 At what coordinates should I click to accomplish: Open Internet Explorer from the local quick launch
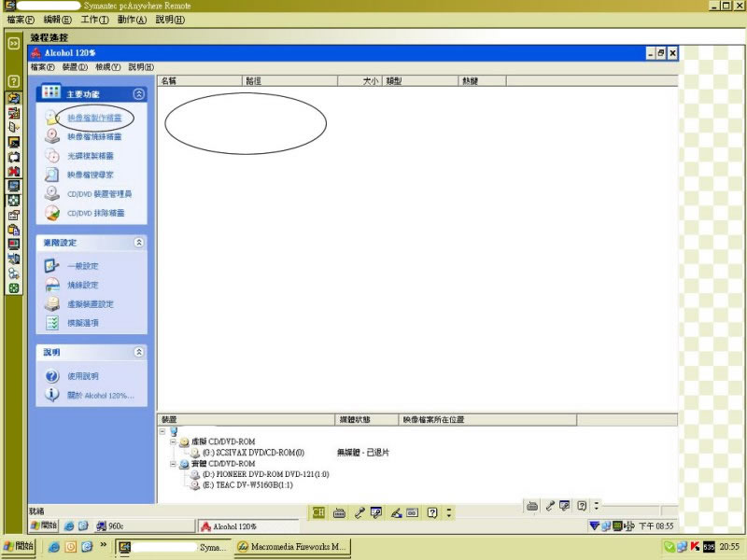(x=54, y=547)
